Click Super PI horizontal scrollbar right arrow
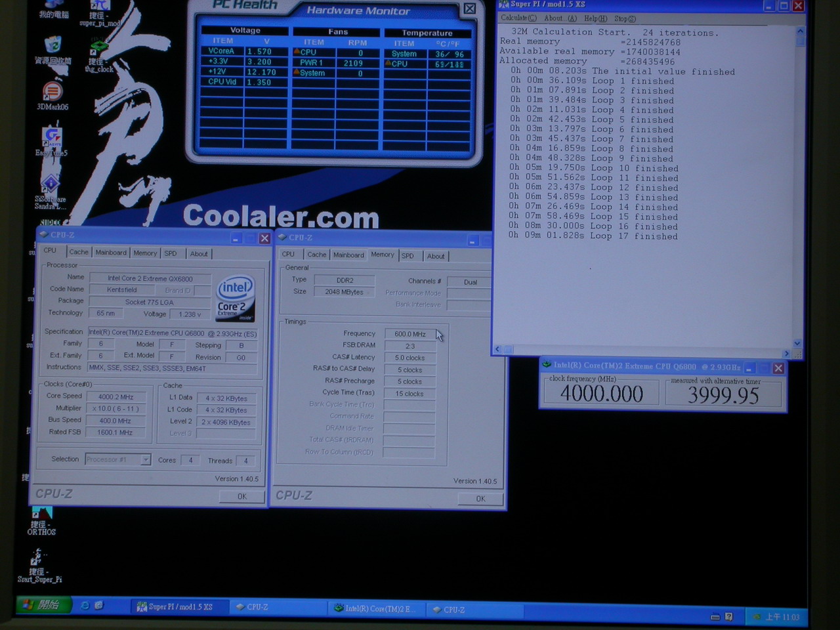Image resolution: width=840 pixels, height=630 pixels. 786,353
